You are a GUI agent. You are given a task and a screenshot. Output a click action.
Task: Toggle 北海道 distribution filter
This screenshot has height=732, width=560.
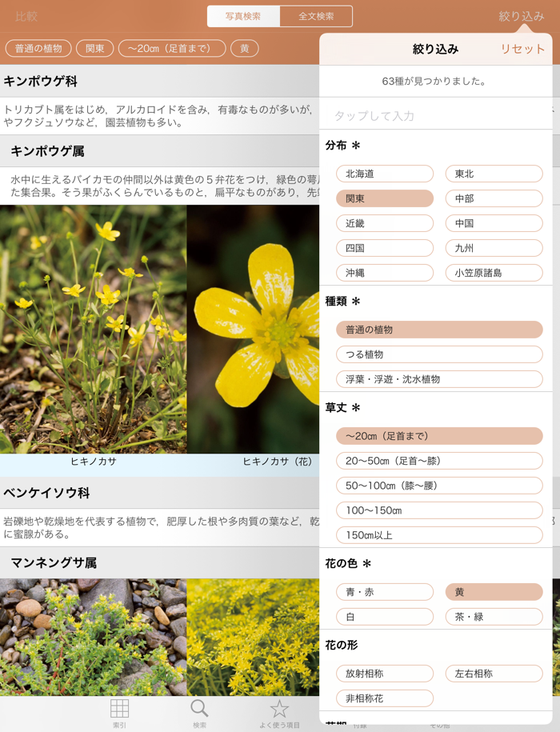(385, 174)
